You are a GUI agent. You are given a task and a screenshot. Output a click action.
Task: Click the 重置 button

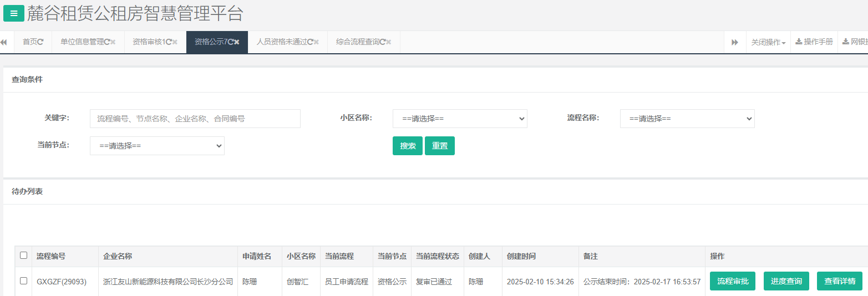coord(440,146)
